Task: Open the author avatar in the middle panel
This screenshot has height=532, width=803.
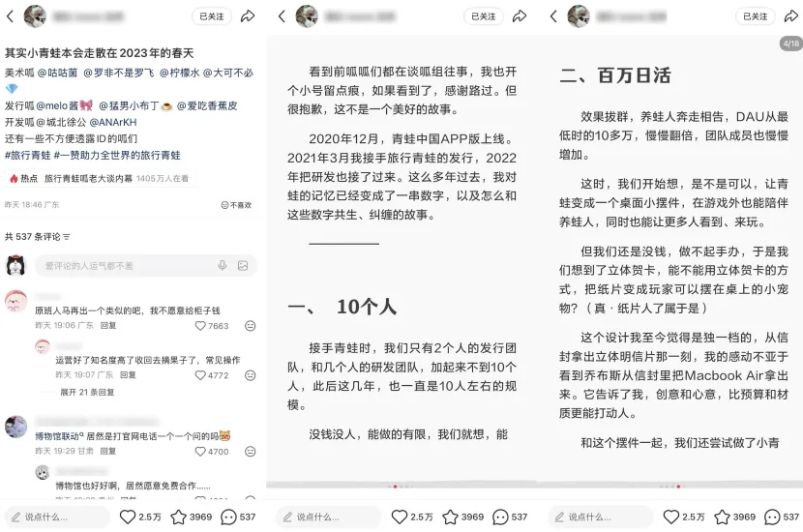Action: [307, 16]
